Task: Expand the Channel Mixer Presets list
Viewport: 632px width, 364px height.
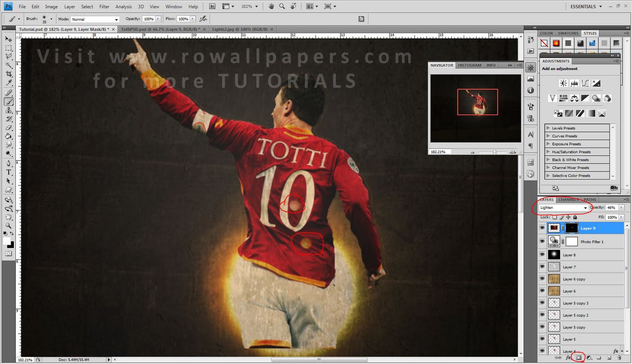Action: (x=548, y=167)
